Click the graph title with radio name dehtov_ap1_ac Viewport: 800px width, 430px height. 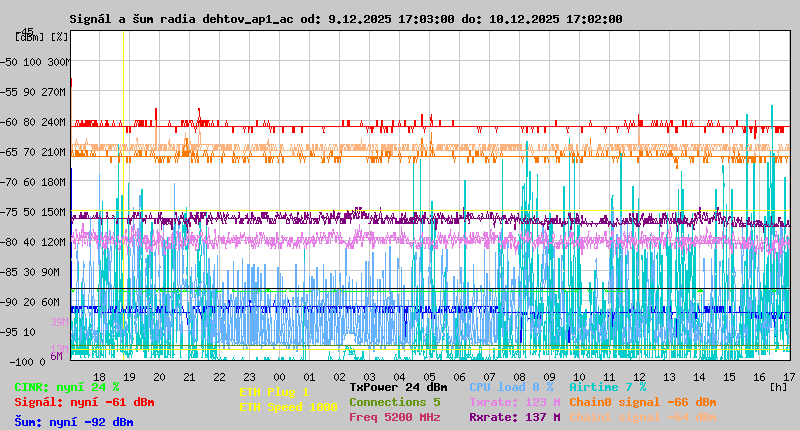click(345, 18)
